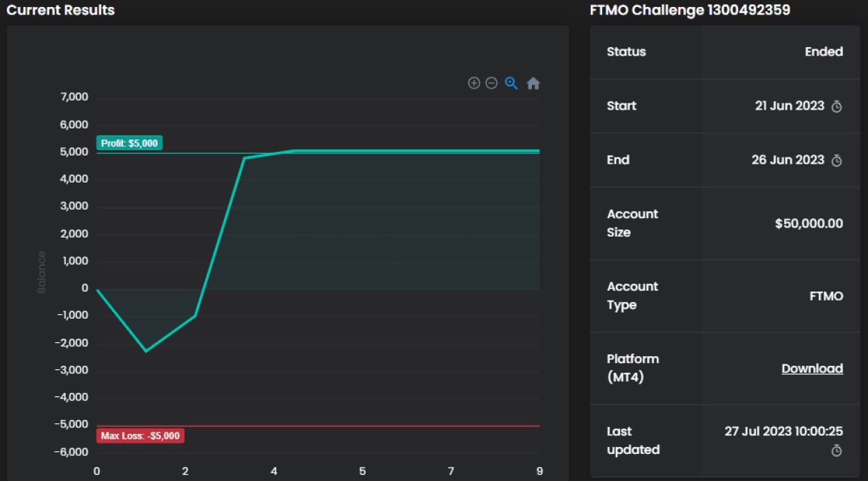The width and height of the screenshot is (868, 481).
Task: Click the vertical Balance axis label
Action: click(42, 272)
